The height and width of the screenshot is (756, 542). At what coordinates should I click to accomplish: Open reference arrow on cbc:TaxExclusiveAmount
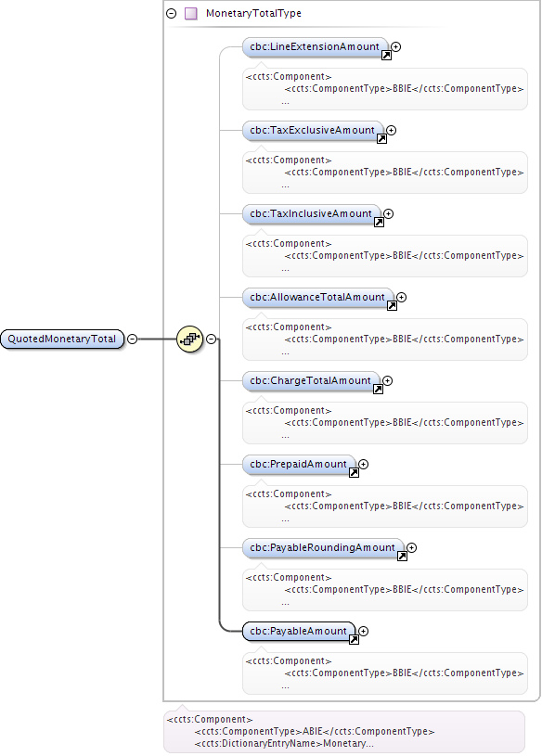click(x=381, y=139)
